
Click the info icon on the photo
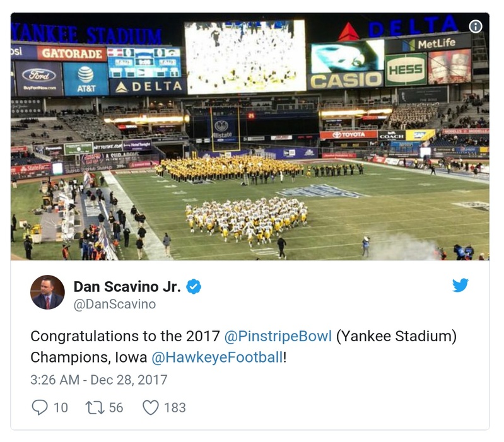pos(476,26)
